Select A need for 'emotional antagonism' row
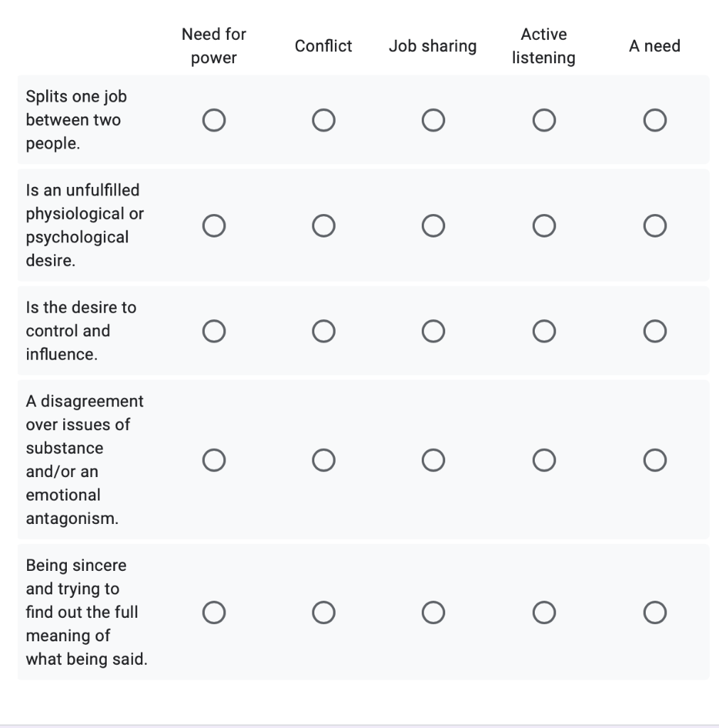Image resolution: width=719 pixels, height=728 pixels. click(655, 460)
